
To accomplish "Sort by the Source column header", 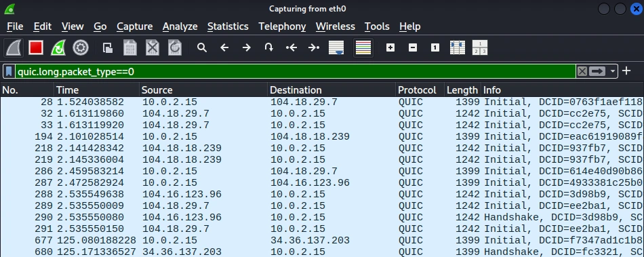I will click(203, 90).
